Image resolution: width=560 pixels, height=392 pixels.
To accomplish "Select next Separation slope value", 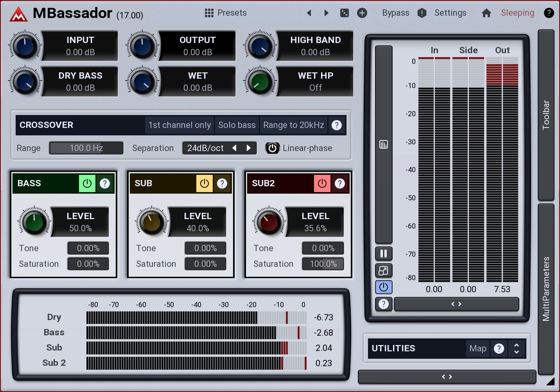I will [249, 148].
